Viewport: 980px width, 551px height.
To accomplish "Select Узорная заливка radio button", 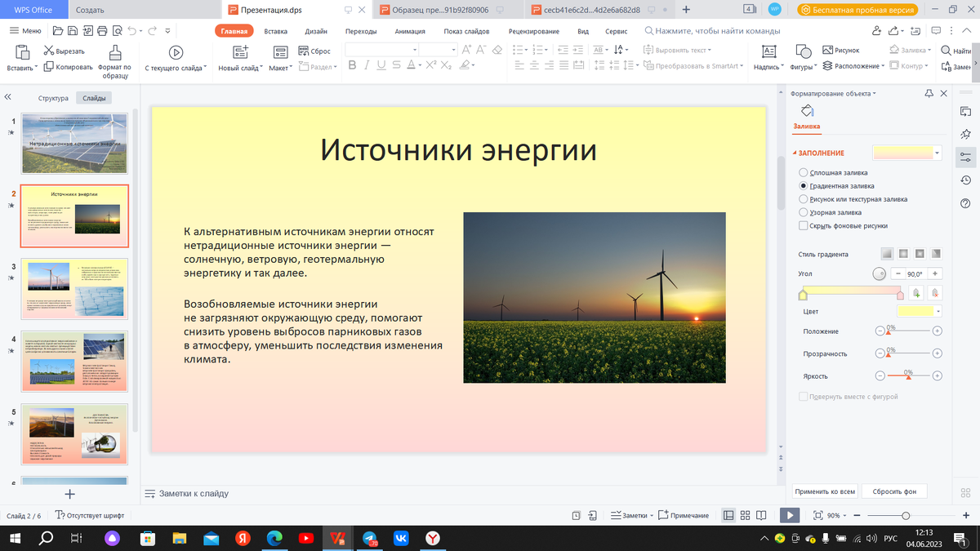I will click(804, 212).
